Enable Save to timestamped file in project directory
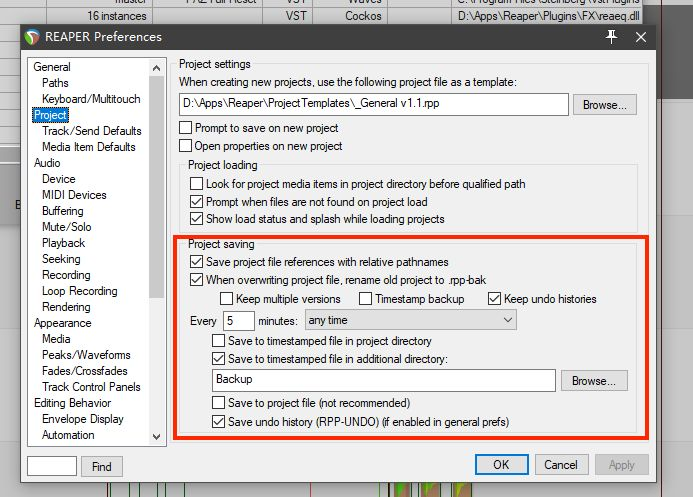The image size is (693, 497). pyautogui.click(x=218, y=341)
